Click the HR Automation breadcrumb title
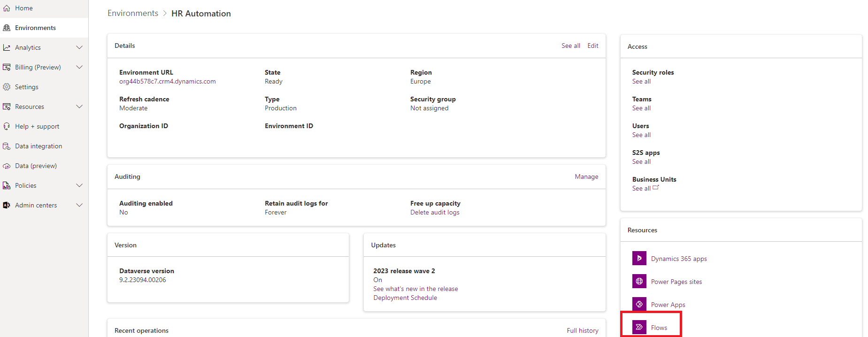 click(x=201, y=13)
